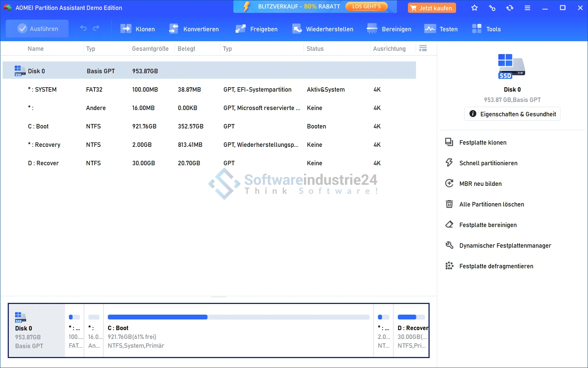Open the Konvertieren tool
This screenshot has height=368, width=588.
pos(194,29)
